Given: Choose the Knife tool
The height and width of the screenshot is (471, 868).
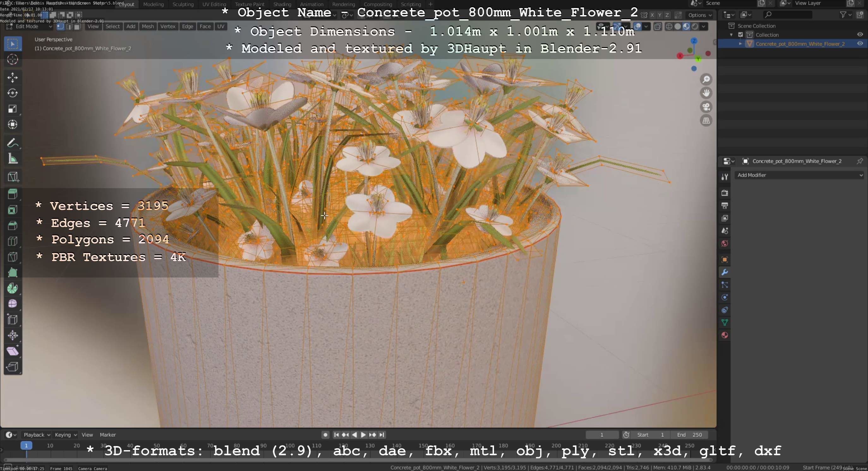Looking at the screenshot, I should pos(13,257).
